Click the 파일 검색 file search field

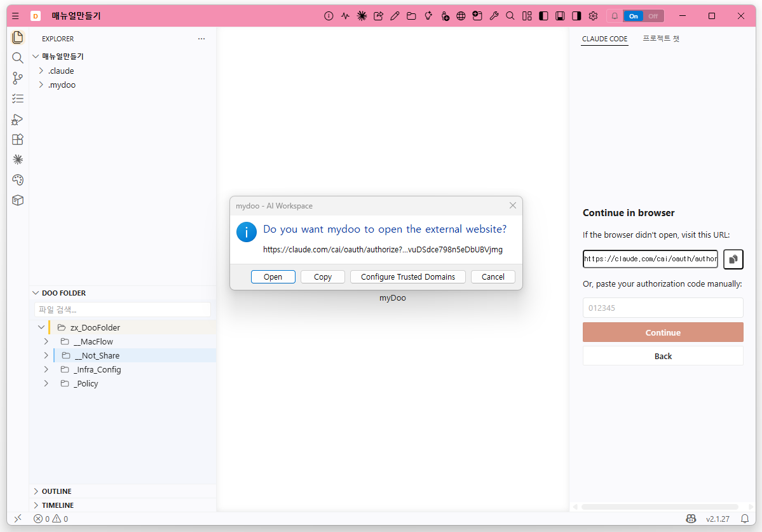[123, 310]
